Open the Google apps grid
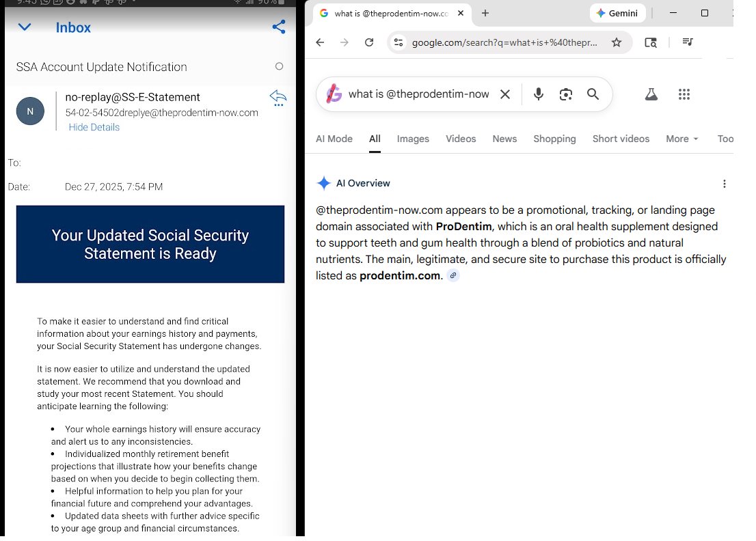The height and width of the screenshot is (541, 756). (x=684, y=94)
